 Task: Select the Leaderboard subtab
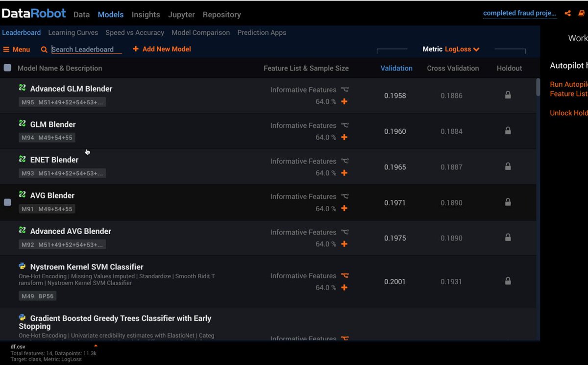(22, 32)
